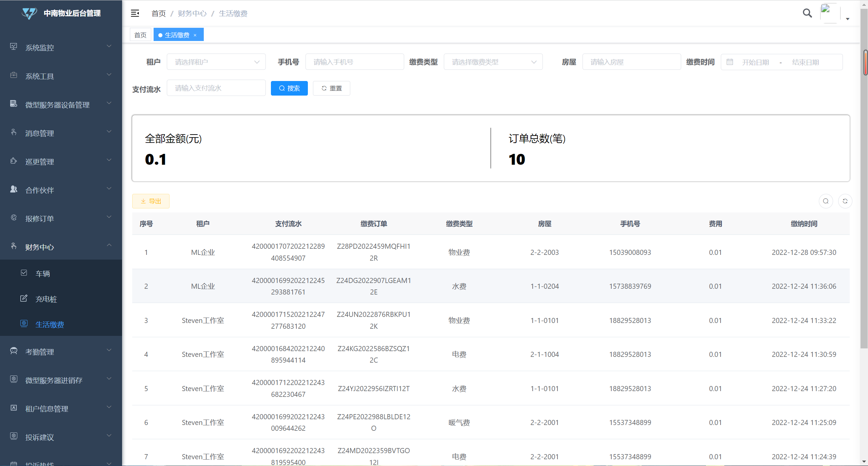This screenshot has width=868, height=466.
Task: Click the 消息管理 icon
Action: 14,132
